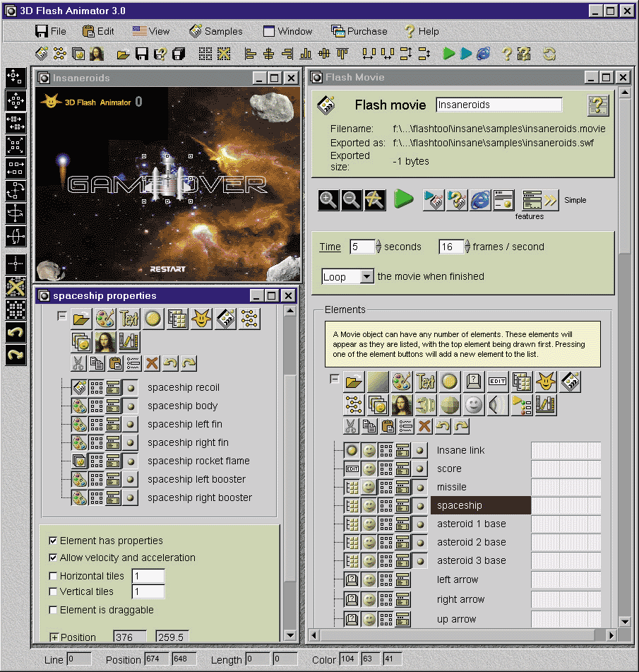
Task: Click the smiley icon on the score row
Action: 369,469
